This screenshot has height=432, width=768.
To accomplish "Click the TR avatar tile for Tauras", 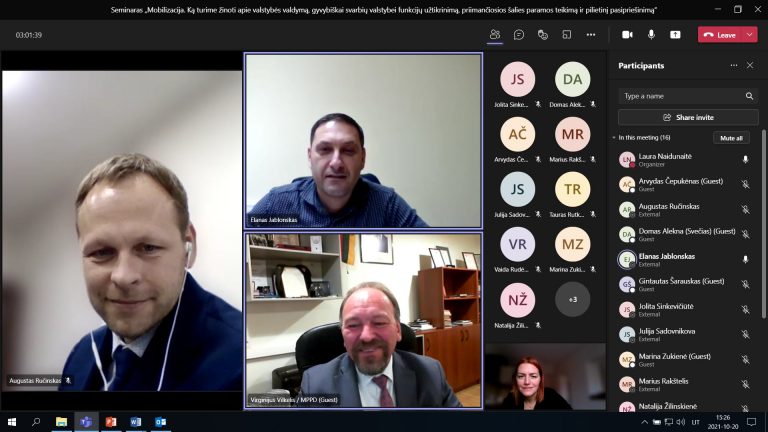I will click(x=573, y=189).
